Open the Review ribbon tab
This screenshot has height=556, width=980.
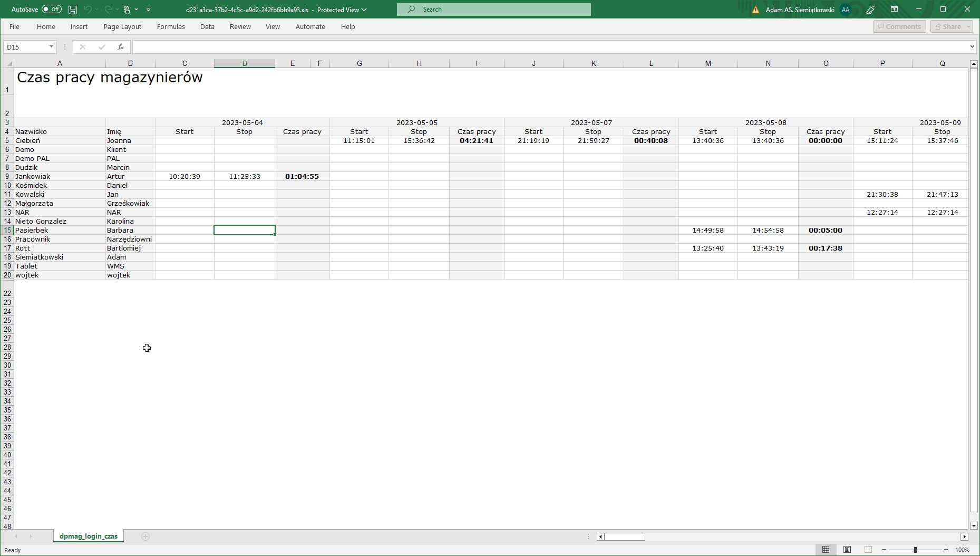240,26
